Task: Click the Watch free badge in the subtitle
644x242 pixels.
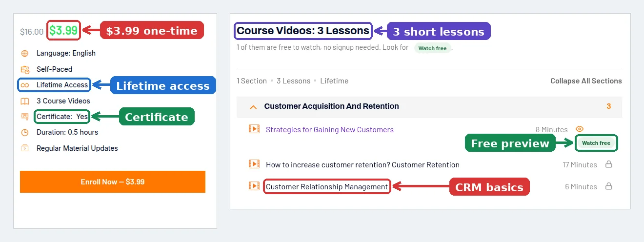Action: point(433,48)
